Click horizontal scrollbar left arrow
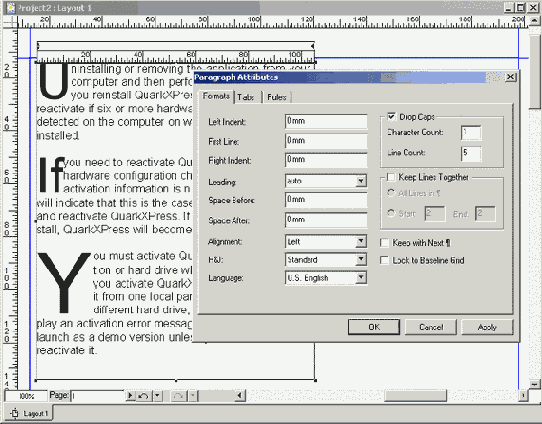 [240, 395]
